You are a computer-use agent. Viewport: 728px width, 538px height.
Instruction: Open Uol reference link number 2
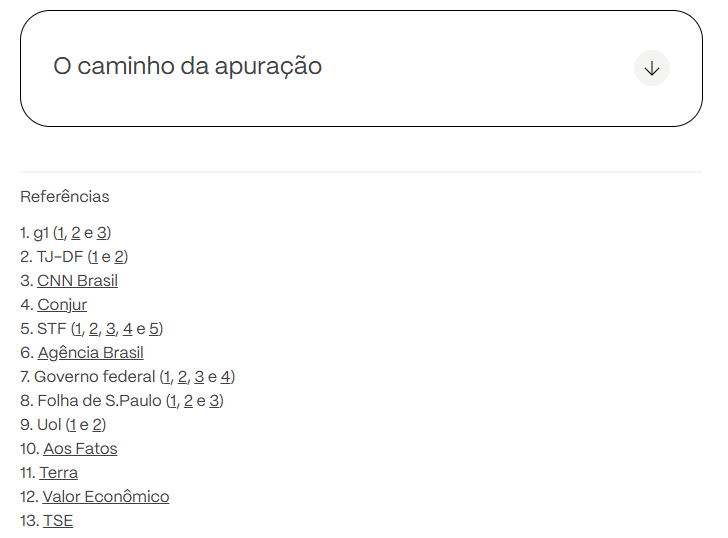point(98,424)
